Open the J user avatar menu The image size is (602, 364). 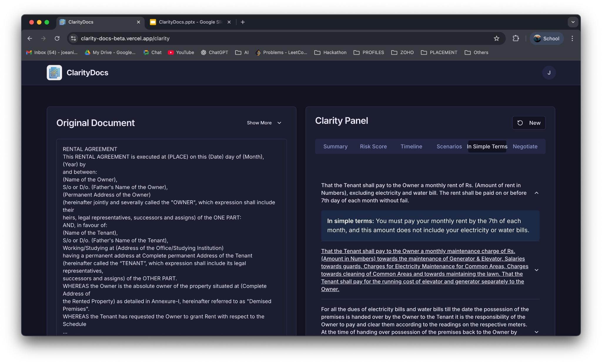coord(549,73)
